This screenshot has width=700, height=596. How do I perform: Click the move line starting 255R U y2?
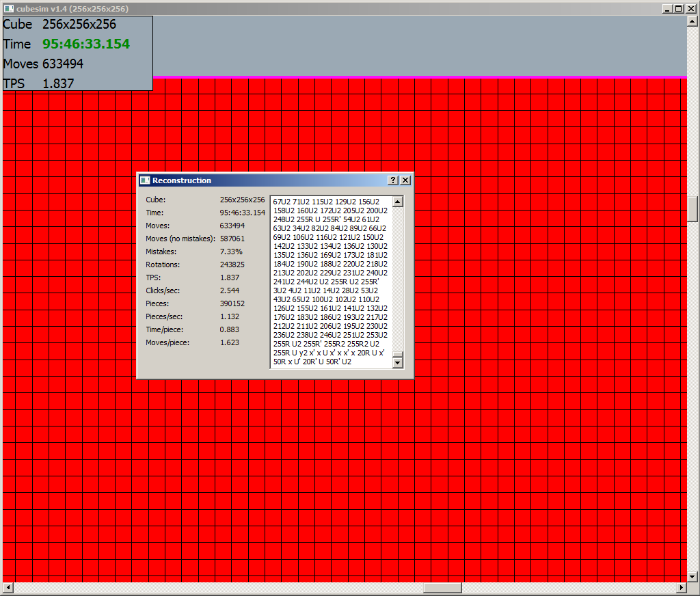329,353
